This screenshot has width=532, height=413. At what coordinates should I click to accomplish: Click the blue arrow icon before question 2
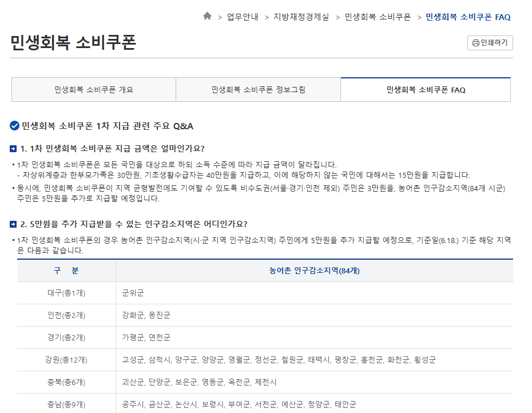click(x=13, y=225)
